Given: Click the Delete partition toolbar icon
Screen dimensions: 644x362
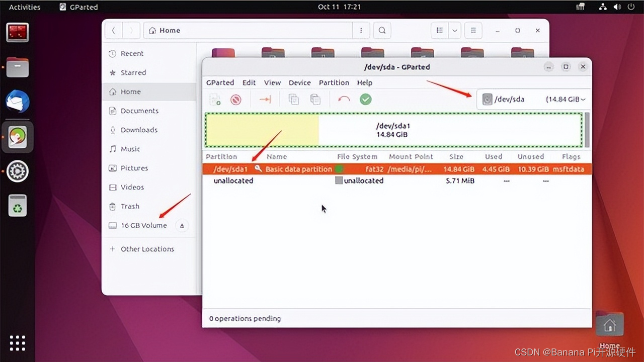Looking at the screenshot, I should pyautogui.click(x=236, y=100).
